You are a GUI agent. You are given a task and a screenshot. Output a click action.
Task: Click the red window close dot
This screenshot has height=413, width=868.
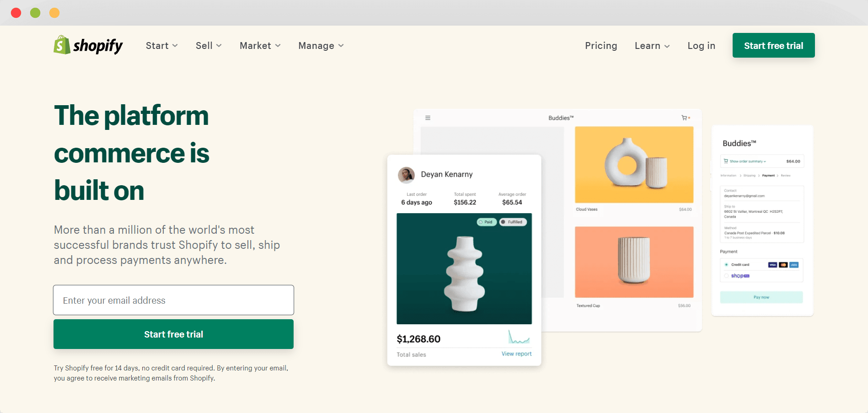pyautogui.click(x=16, y=13)
